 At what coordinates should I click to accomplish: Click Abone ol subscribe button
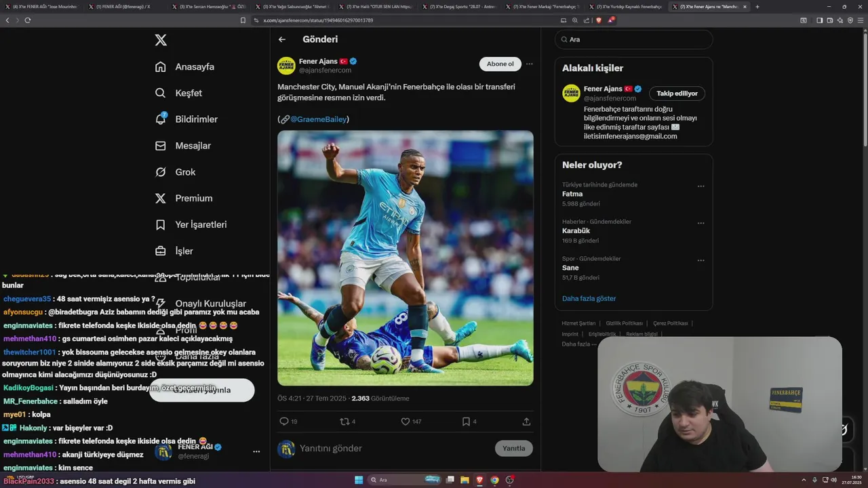click(500, 64)
